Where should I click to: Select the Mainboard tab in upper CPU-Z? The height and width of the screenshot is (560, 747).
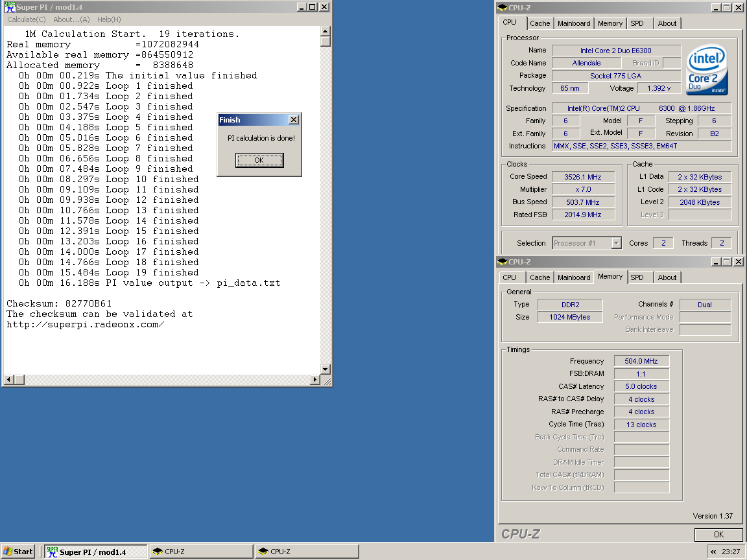[574, 23]
